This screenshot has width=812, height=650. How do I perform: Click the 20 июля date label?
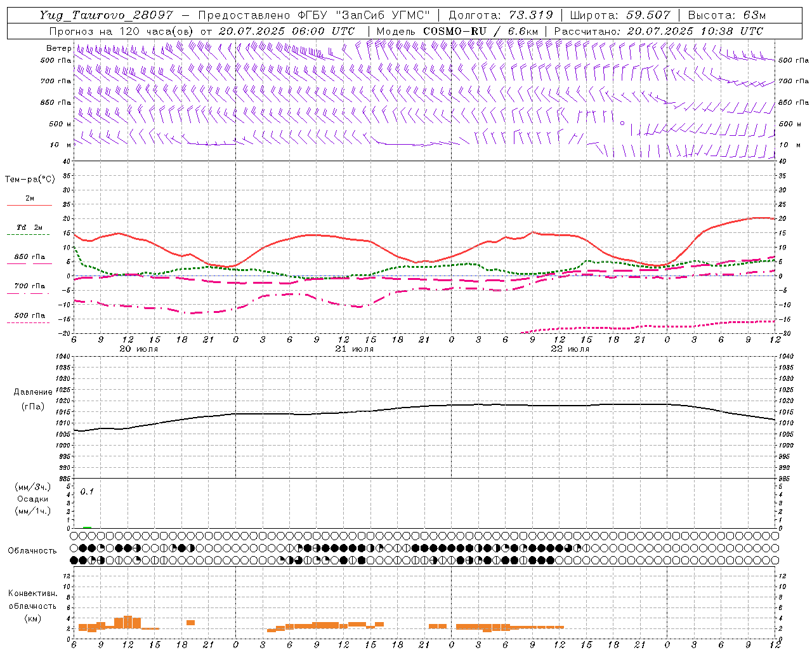tap(139, 349)
